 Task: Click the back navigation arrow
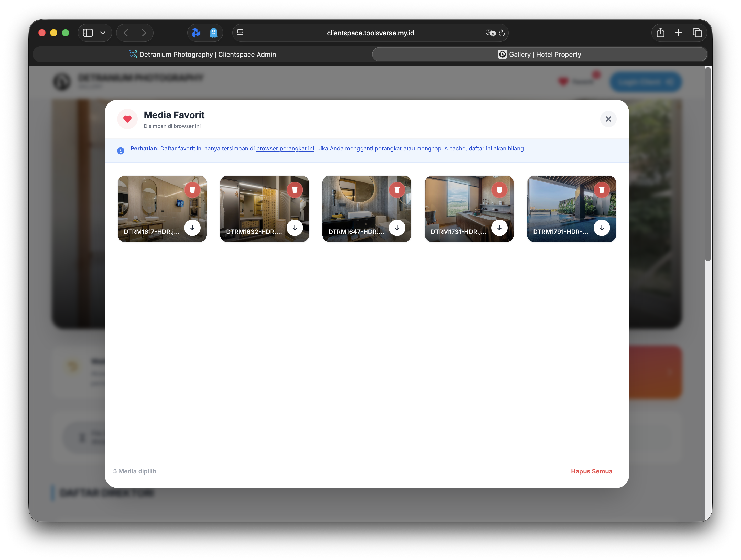[125, 33]
